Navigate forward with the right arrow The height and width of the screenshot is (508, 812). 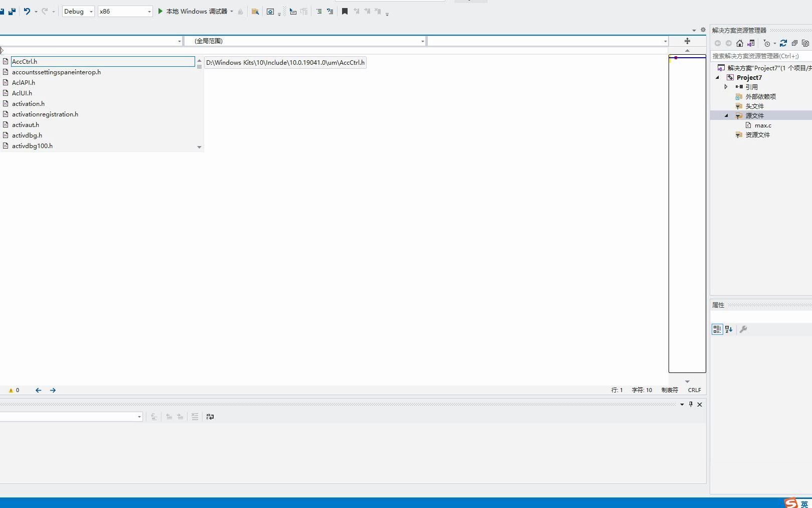tap(53, 390)
